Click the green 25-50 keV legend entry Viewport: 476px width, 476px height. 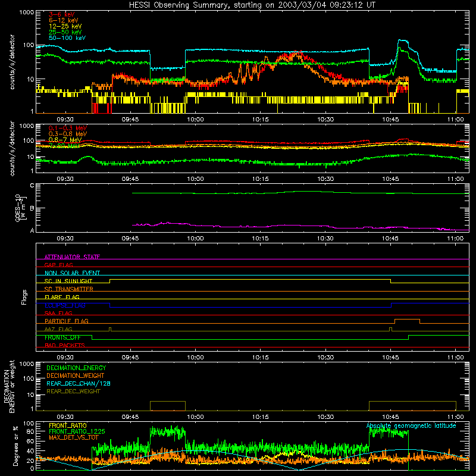(x=65, y=32)
